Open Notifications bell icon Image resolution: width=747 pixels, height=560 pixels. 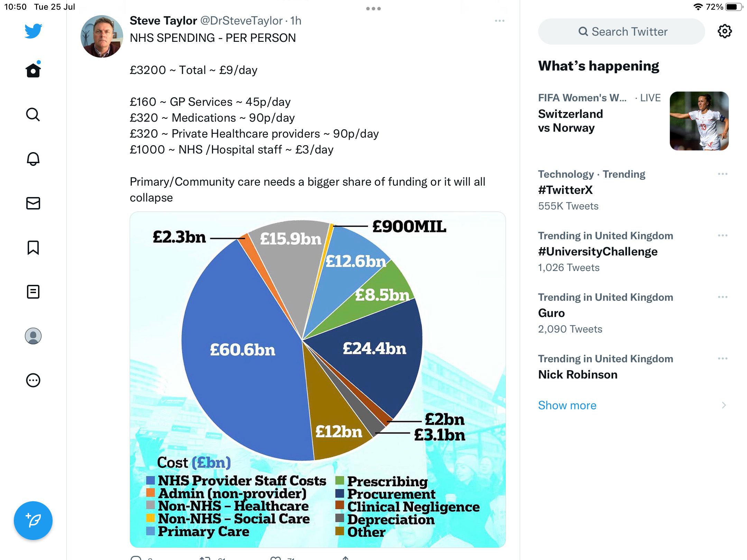[x=33, y=159]
